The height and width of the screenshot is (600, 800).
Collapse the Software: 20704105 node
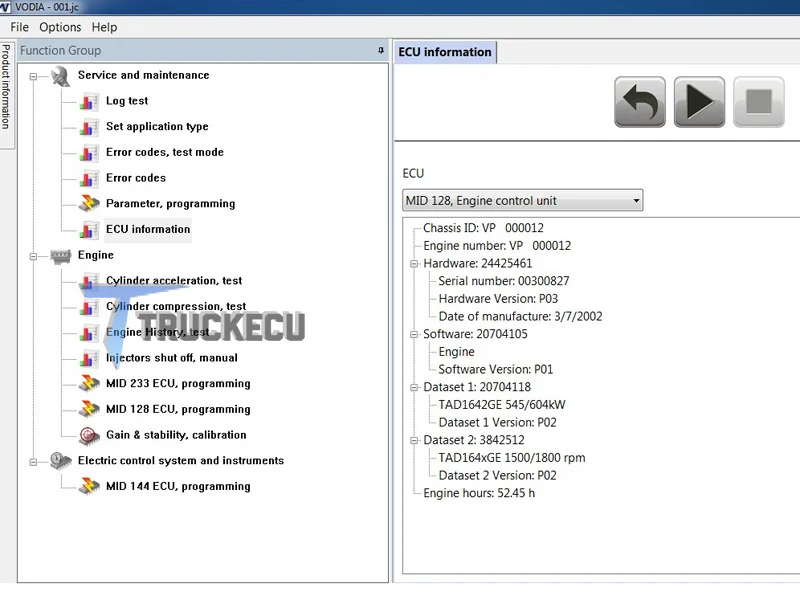(x=414, y=334)
